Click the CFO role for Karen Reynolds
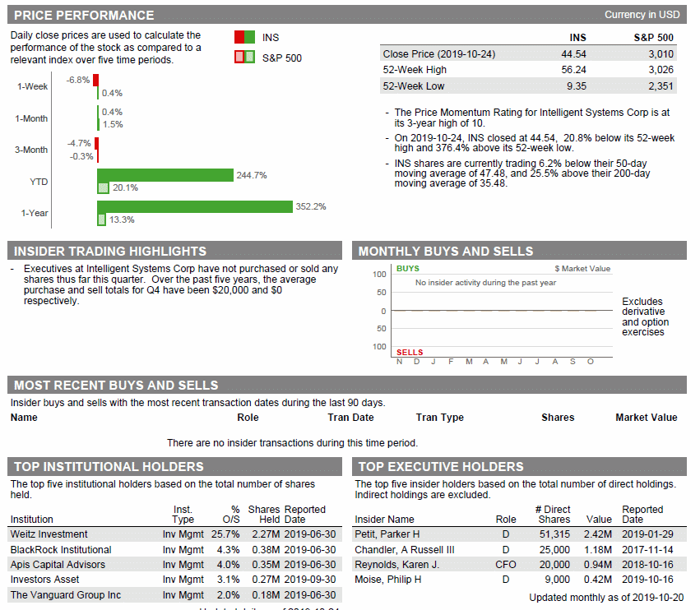This screenshot has width=700, height=610. pyautogui.click(x=505, y=565)
